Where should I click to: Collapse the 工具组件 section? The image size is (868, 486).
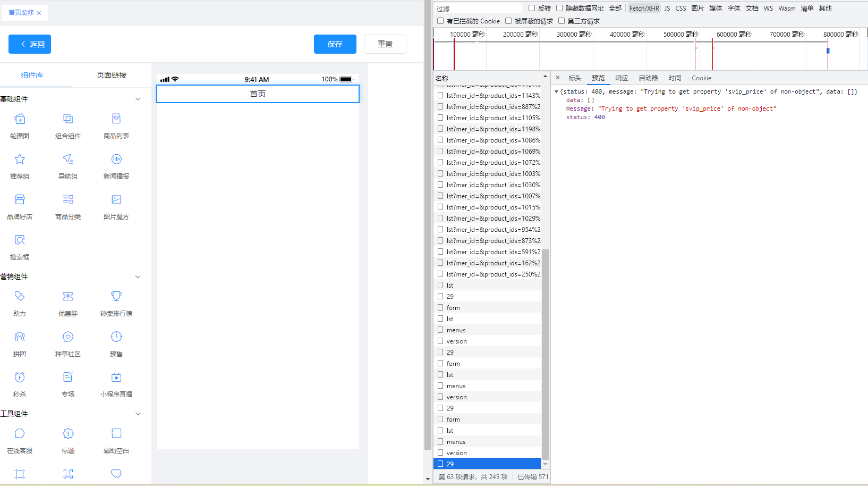pyautogui.click(x=138, y=414)
